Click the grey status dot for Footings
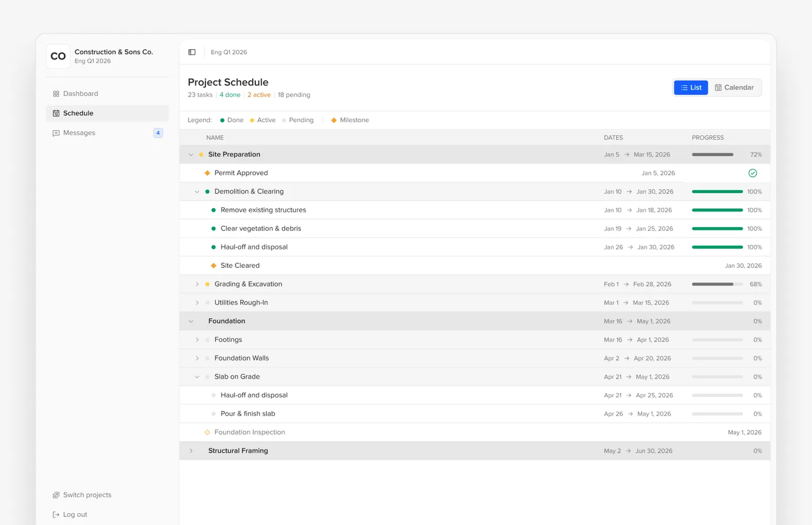Screen dimensions: 812x525 [207, 340]
